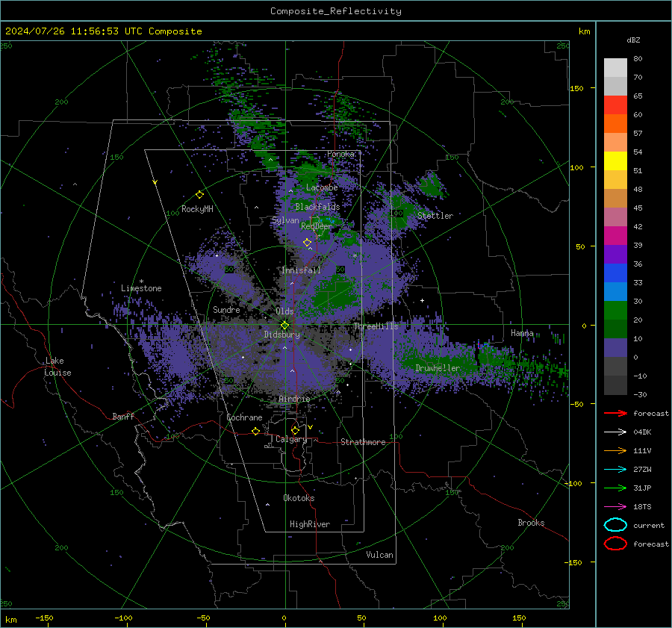The height and width of the screenshot is (628, 672).
Task: Click the Blackfalds label
Action: [x=317, y=207]
